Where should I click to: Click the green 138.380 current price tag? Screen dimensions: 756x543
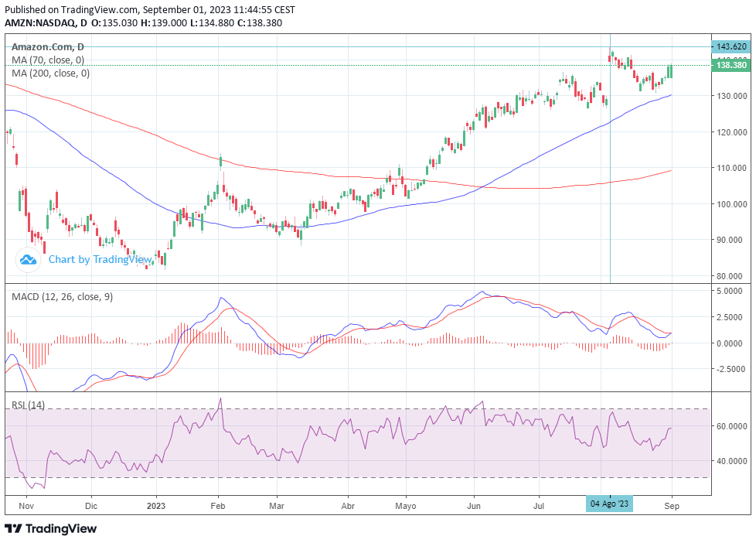tap(730, 66)
